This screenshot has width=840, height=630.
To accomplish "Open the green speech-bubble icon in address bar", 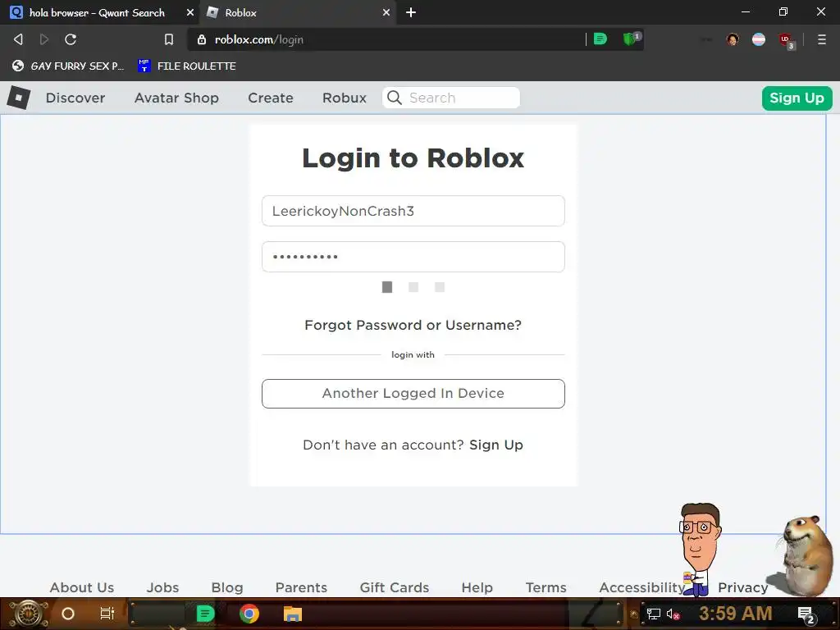I will click(600, 39).
